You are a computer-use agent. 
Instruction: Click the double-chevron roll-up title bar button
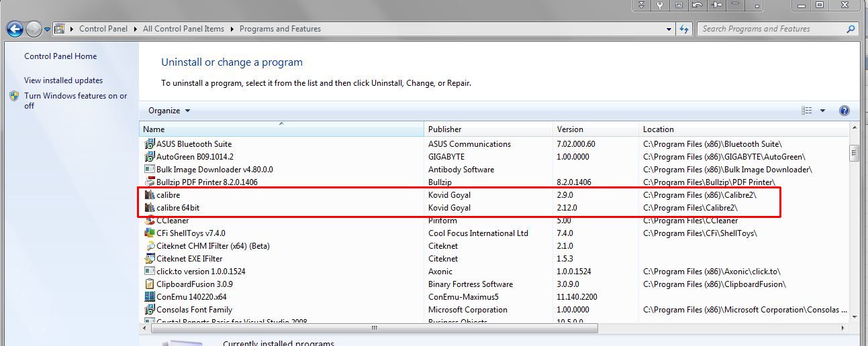point(641,5)
